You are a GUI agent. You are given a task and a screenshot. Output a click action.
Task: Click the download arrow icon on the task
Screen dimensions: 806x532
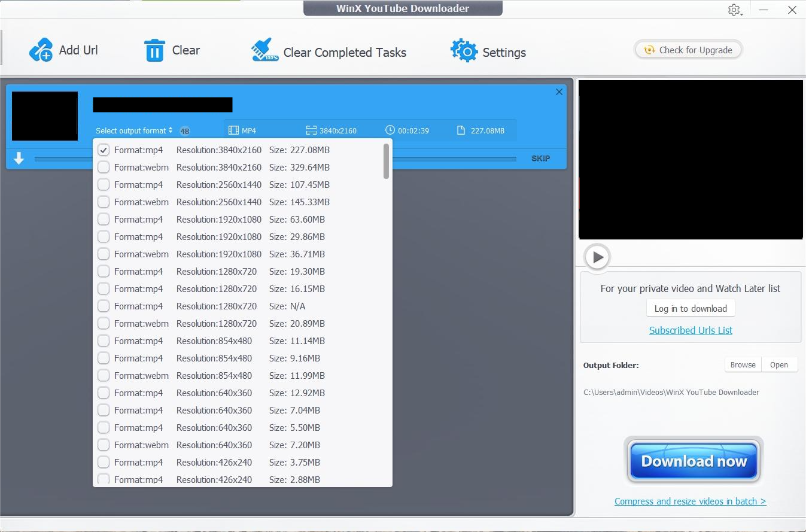[x=19, y=159]
